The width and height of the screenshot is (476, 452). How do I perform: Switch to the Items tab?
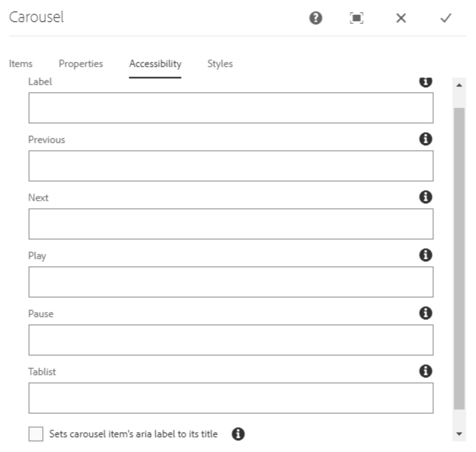coord(20,64)
